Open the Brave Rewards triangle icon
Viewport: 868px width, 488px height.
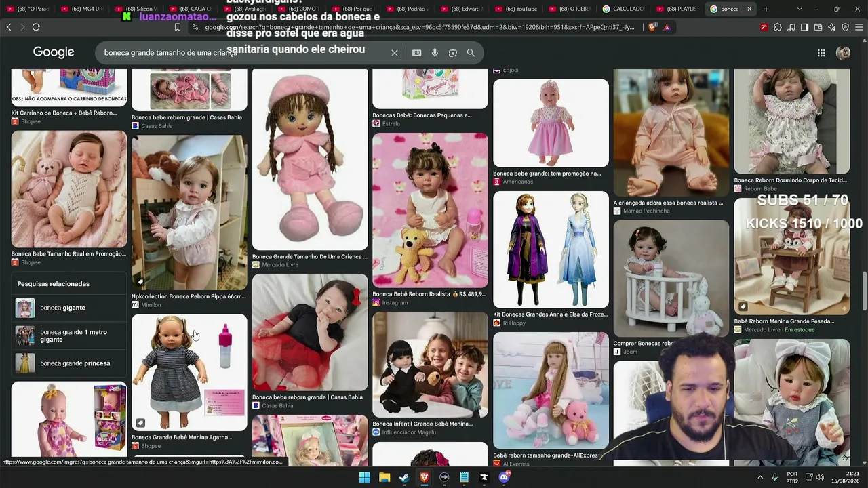[667, 27]
